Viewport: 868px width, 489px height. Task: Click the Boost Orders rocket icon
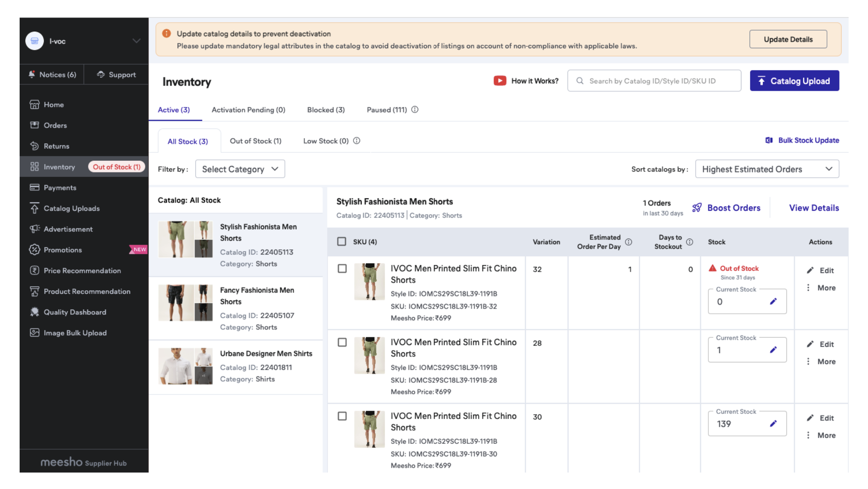tap(697, 208)
